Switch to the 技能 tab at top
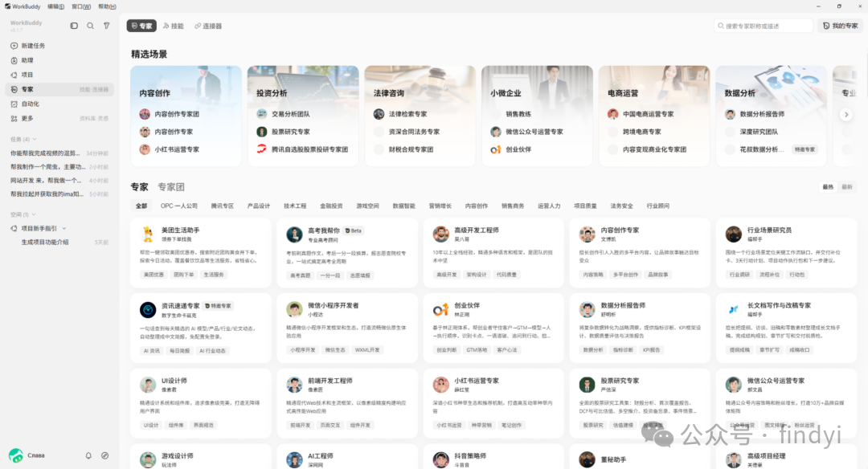This screenshot has width=868, height=469. coord(174,26)
